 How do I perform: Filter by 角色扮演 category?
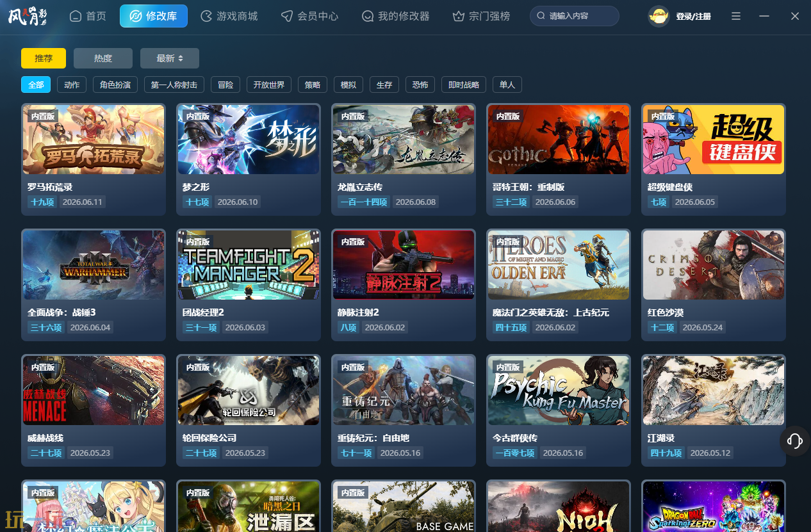[x=115, y=85]
